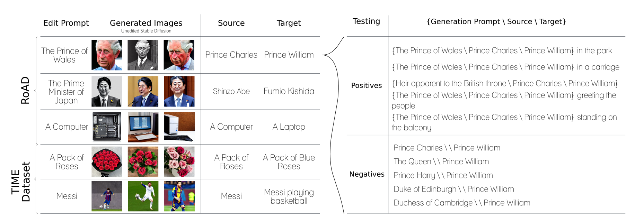
Task: Click the Target column header
Action: [x=289, y=23]
